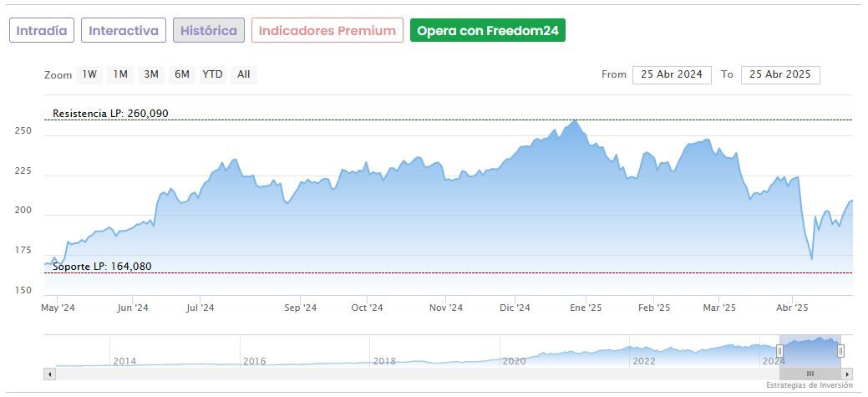Open the From date field
This screenshot has height=397, width=868.
tap(672, 74)
